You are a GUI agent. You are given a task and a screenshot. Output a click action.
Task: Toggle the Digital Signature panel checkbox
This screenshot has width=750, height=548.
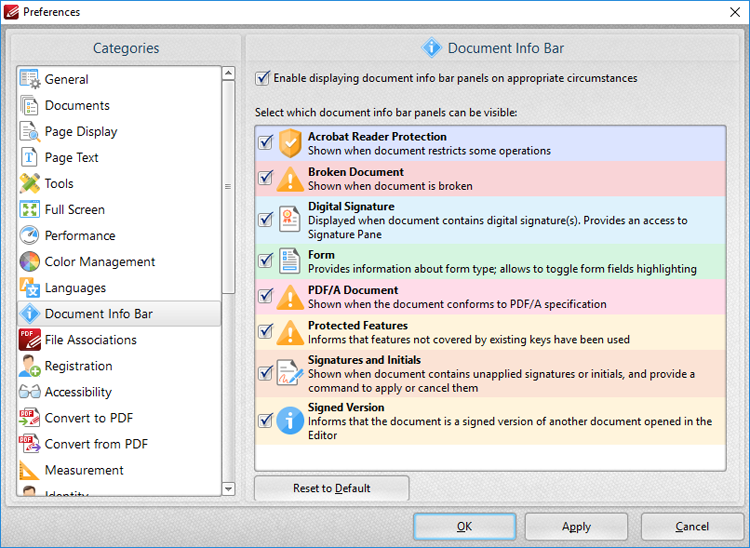pyautogui.click(x=265, y=219)
